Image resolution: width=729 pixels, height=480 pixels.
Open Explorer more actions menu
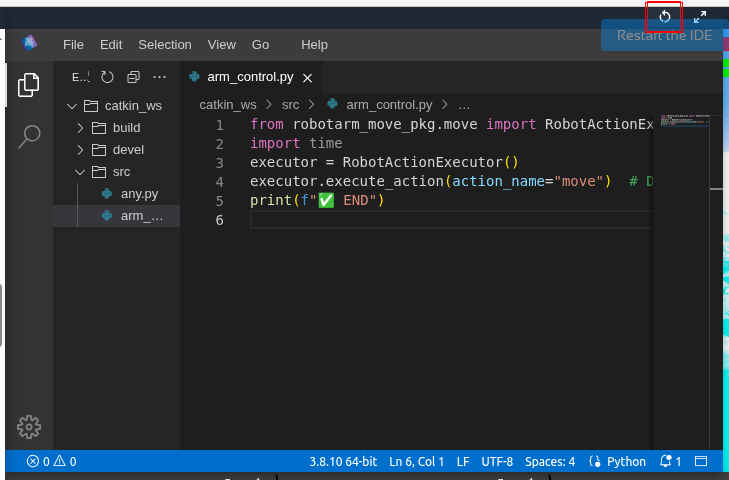click(159, 77)
